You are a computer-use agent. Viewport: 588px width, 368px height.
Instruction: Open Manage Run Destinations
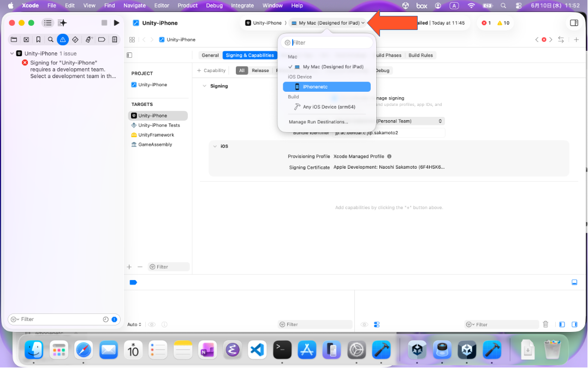[x=318, y=122]
